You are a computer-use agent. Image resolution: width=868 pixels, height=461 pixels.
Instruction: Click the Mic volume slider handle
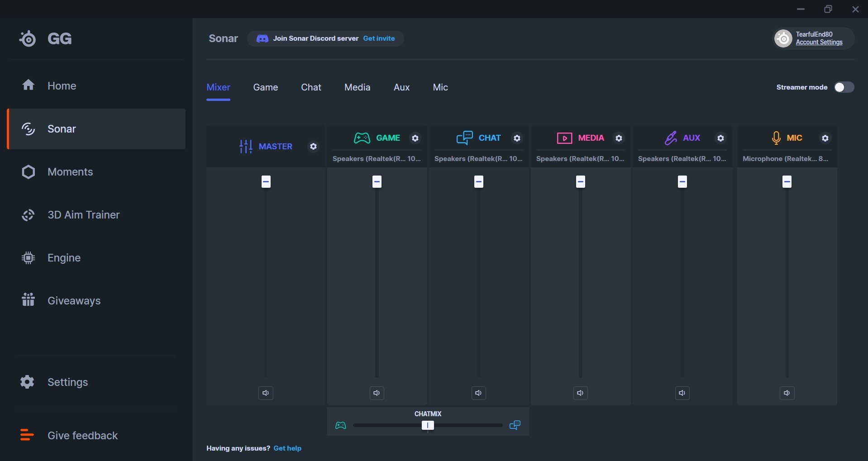coord(787,182)
